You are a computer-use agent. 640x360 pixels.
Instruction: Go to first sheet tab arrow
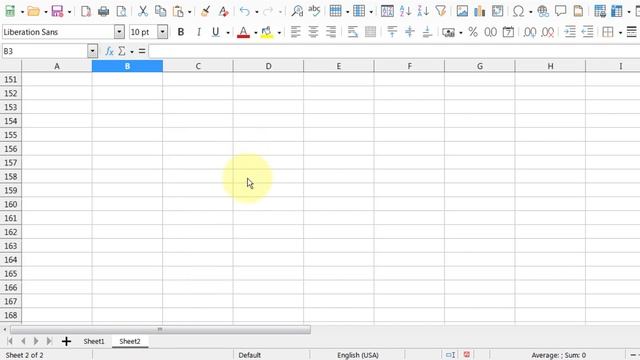(x=10, y=341)
